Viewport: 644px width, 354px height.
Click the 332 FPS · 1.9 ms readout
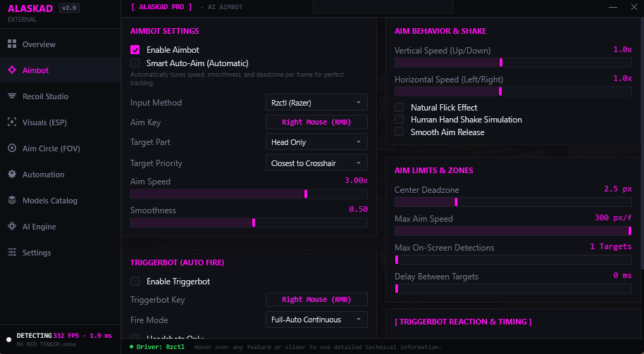point(82,336)
